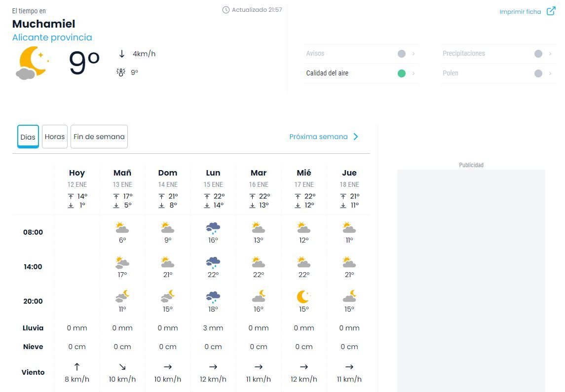Image resolution: width=565 pixels, height=392 pixels.
Task: Click Mañ 08:00 partly cloudy icon
Action: point(122,228)
